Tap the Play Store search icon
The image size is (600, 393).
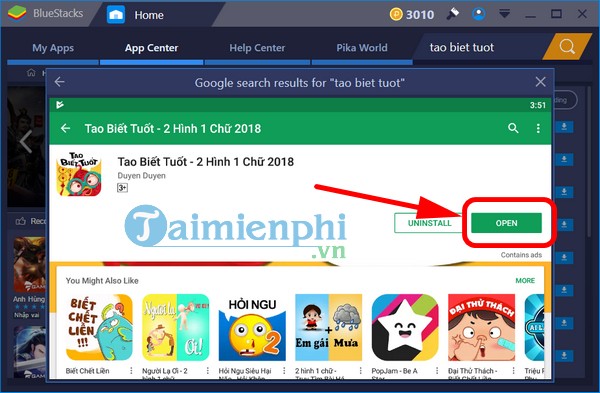513,128
